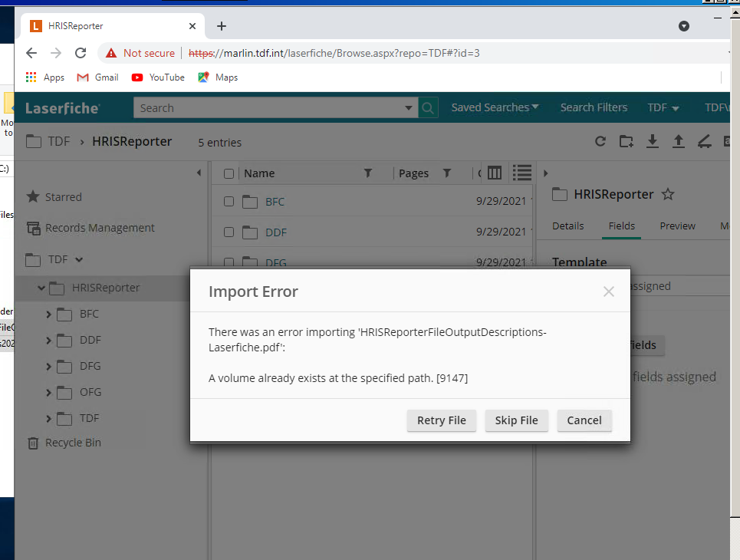Click Chrome profile dropdown circle icon

pos(684,26)
